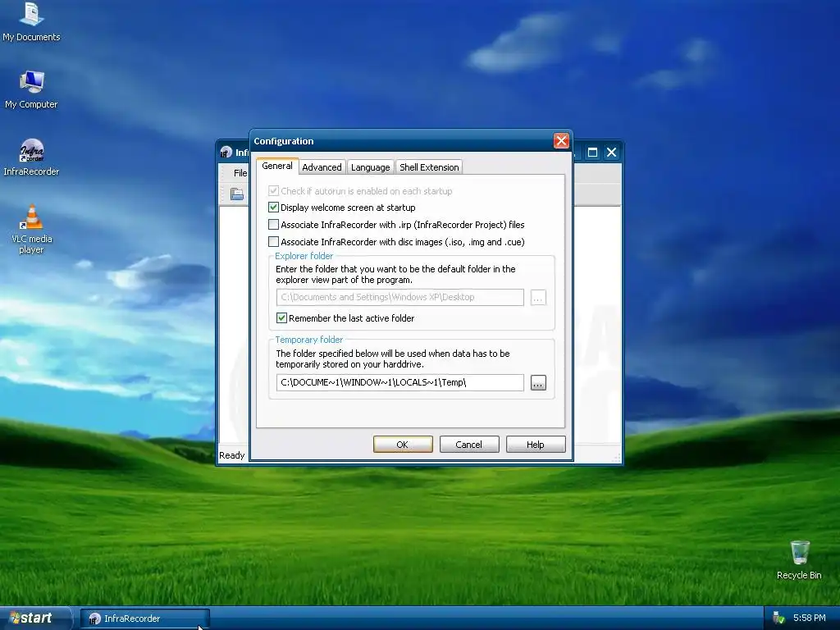Click the temporary folder path field
Screen dimensions: 840x630
400,382
